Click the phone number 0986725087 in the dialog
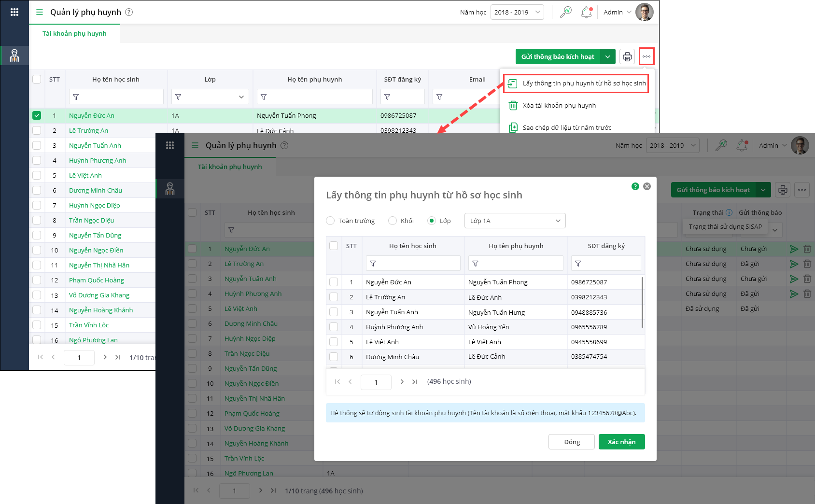Screen dimensions: 815x504 [x=589, y=282]
